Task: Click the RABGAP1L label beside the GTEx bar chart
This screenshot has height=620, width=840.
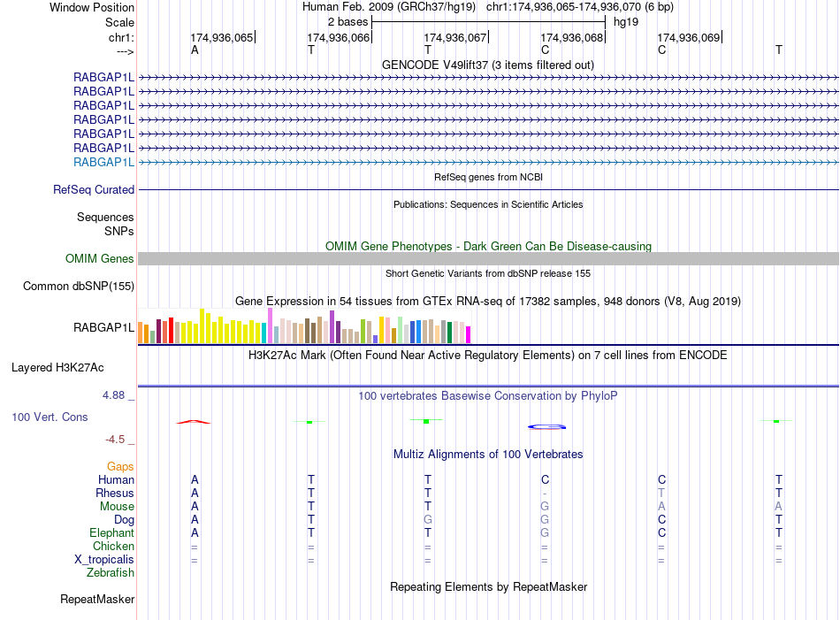Action: pos(103,327)
